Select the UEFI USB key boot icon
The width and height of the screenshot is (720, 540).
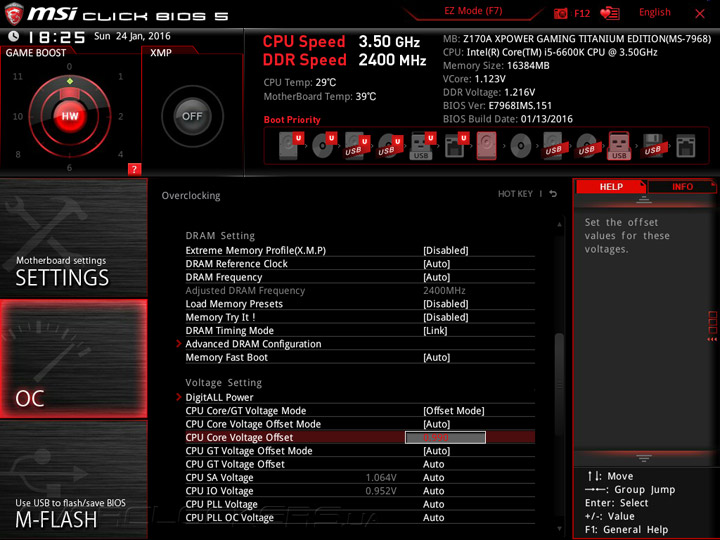422,146
